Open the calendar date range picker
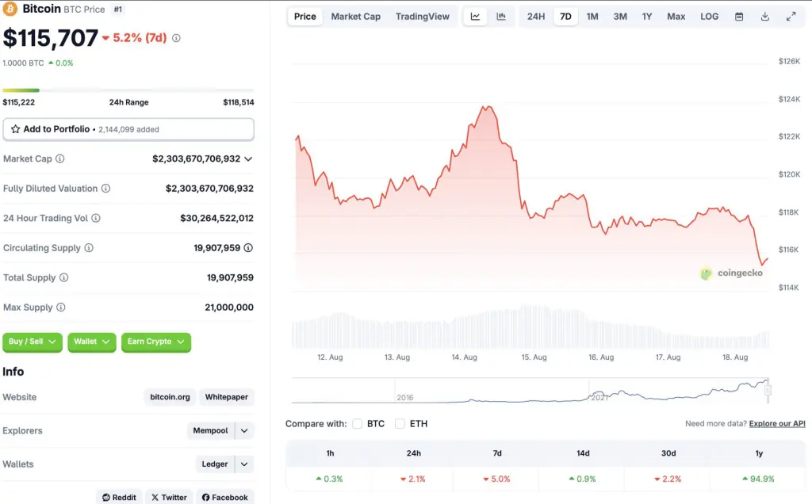This screenshot has width=812, height=504. [x=739, y=17]
